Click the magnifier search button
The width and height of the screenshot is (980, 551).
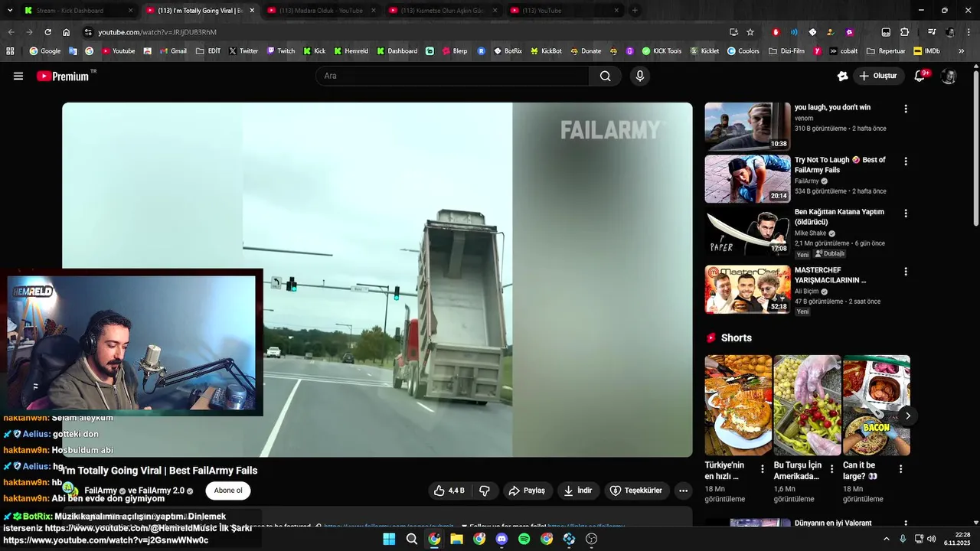605,76
